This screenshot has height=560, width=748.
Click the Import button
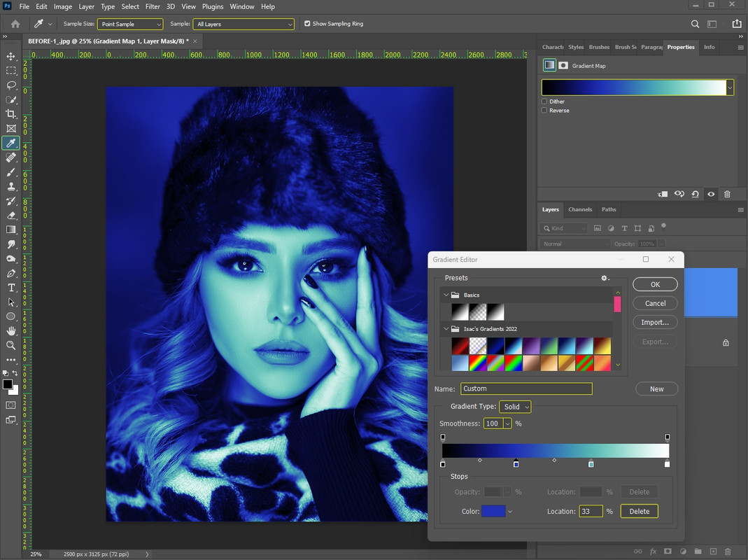655,322
